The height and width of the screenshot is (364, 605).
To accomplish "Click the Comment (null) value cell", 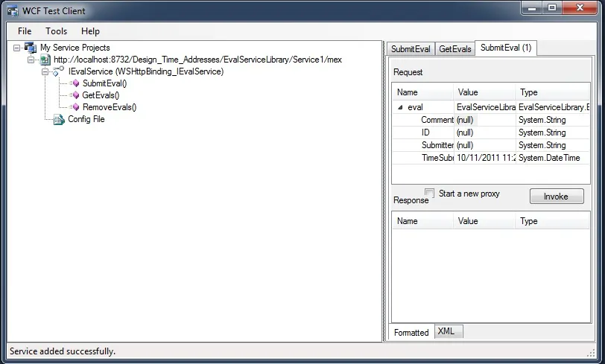I will (484, 120).
